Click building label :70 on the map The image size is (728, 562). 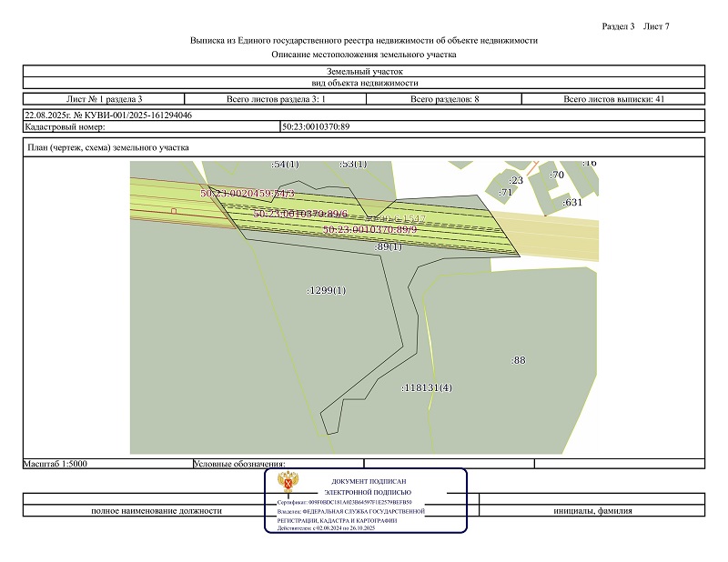coord(557,175)
